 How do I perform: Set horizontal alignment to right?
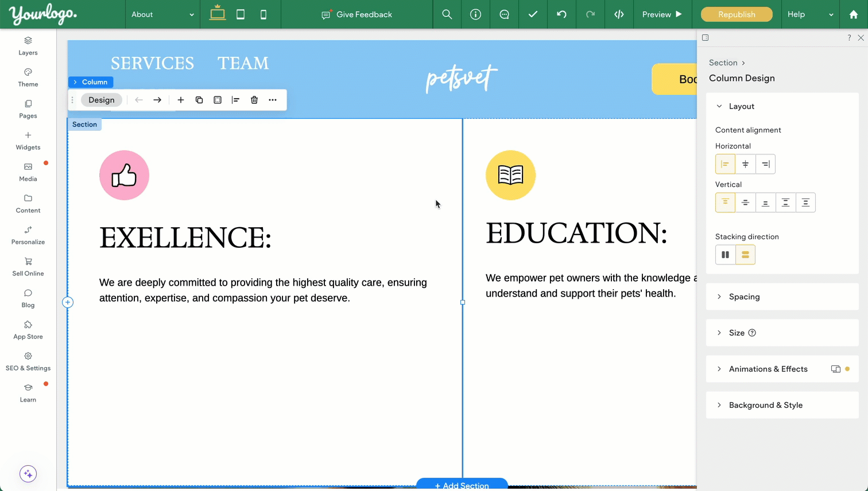click(765, 164)
